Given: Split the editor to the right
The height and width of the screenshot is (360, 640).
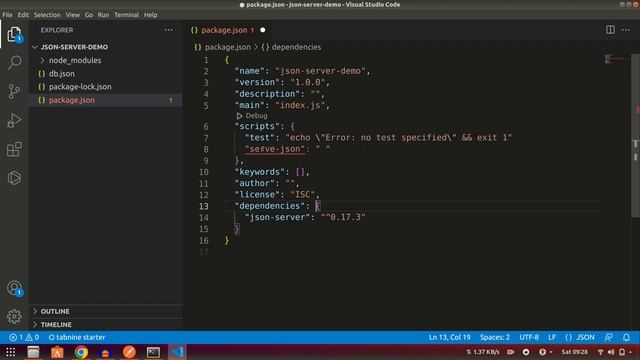Looking at the screenshot, I should (610, 30).
